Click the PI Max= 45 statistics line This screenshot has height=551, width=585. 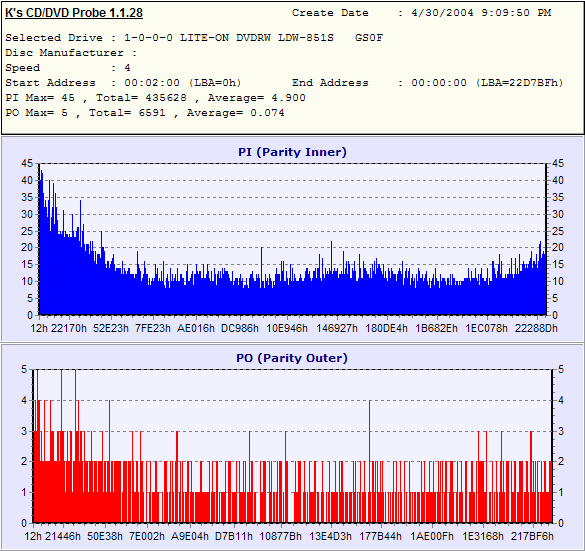coord(156,98)
